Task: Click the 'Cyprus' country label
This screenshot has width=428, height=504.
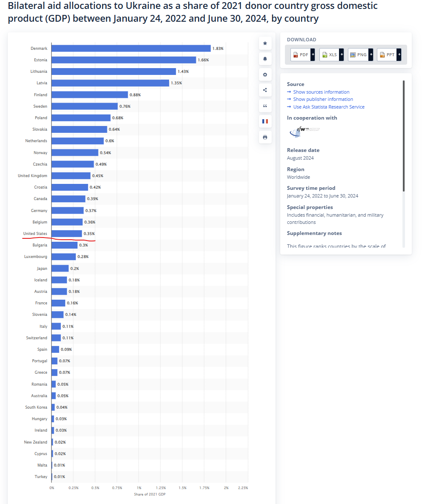Action: pos(41,453)
